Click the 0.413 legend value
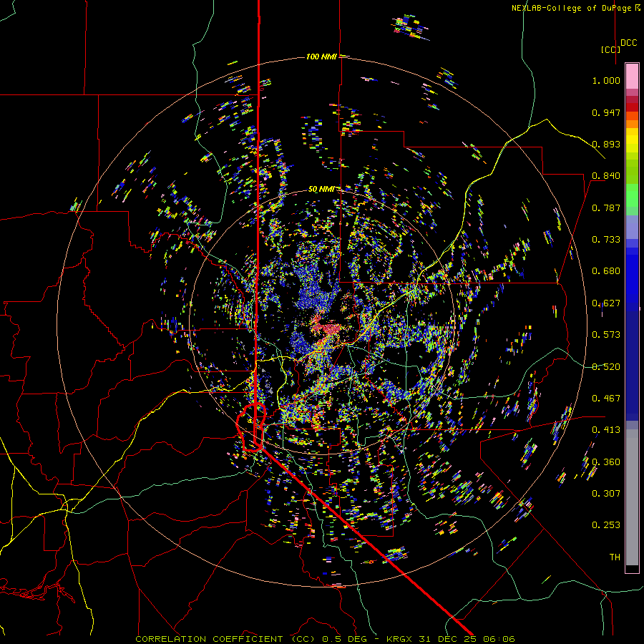 pos(606,430)
